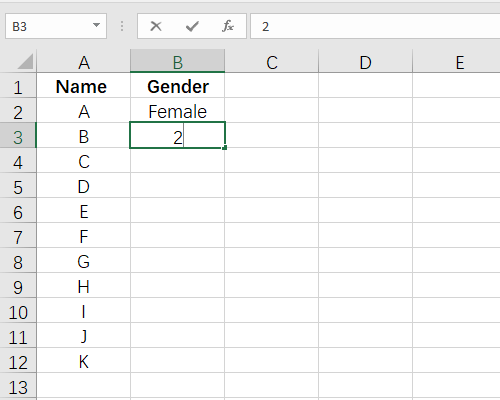The image size is (500, 400).
Task: Click inside the formula bar input
Action: [375, 26]
